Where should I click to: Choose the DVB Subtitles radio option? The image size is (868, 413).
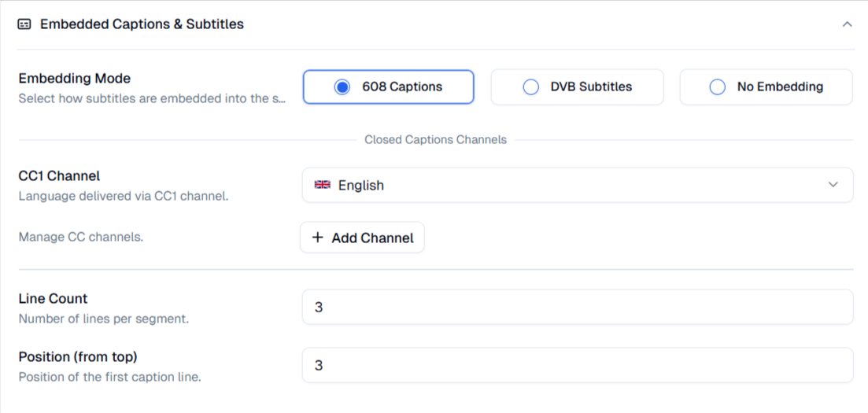(x=577, y=87)
